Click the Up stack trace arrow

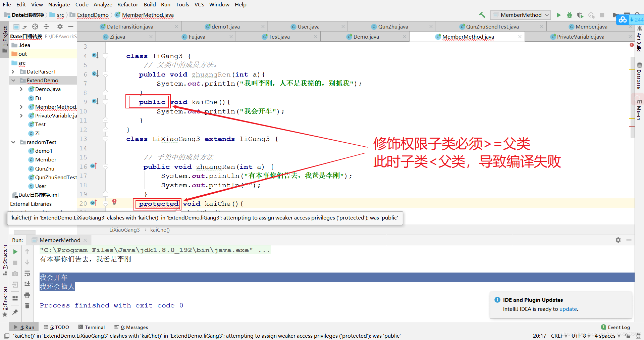(27, 251)
